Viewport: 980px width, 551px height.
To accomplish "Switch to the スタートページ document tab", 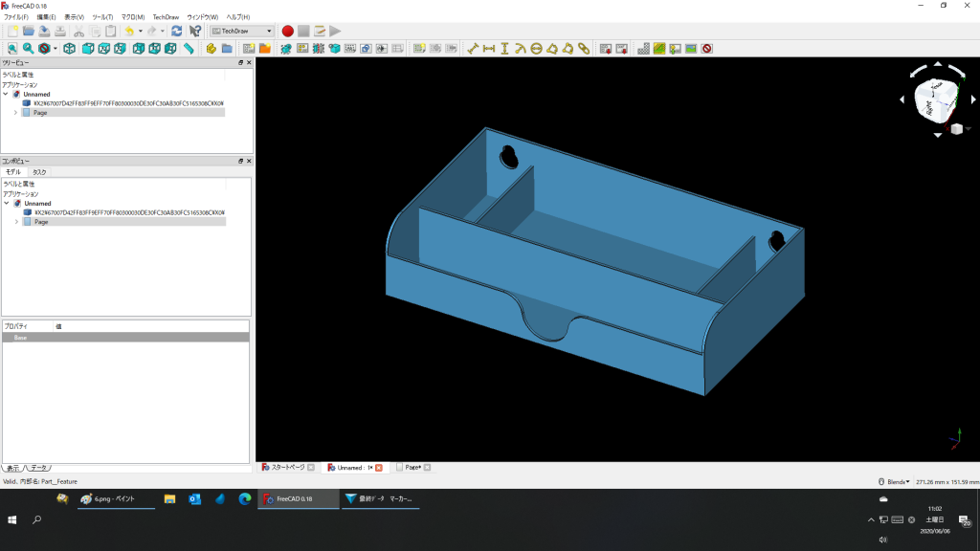I will pyautogui.click(x=287, y=467).
